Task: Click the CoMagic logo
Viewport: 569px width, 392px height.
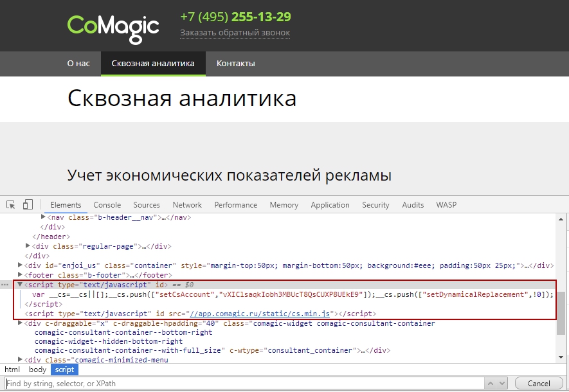Action: click(113, 29)
